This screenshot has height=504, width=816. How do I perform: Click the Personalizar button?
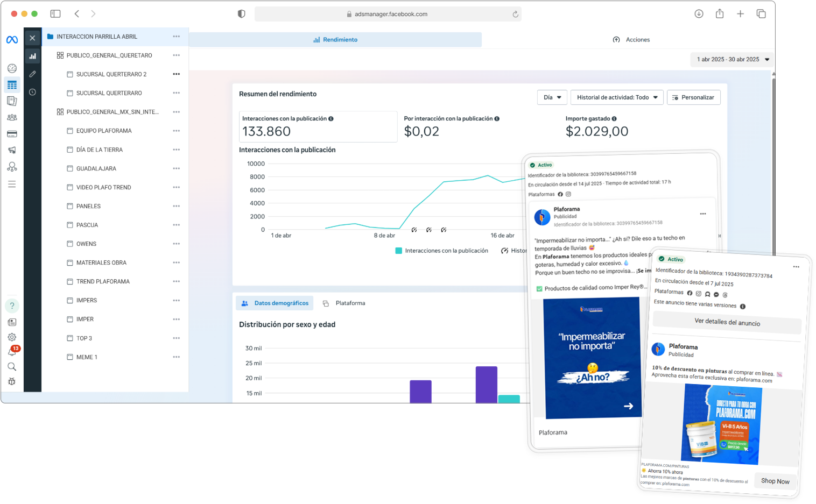pos(693,97)
